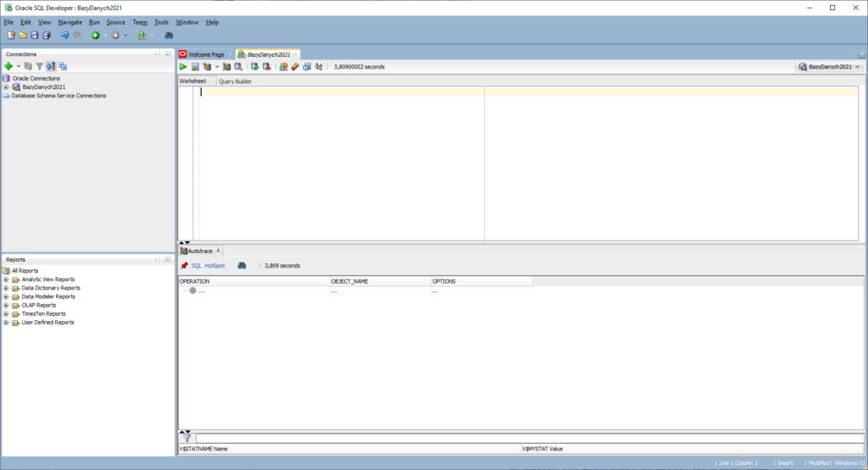Viewport: 868px width, 470px height.
Task: Click the HotSpot link in Autotrace
Action: [x=214, y=265]
